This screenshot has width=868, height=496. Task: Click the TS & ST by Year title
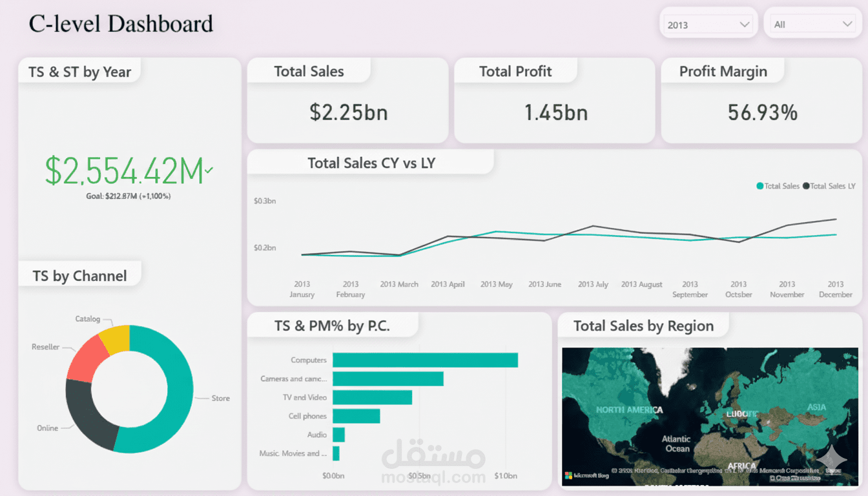tap(79, 72)
